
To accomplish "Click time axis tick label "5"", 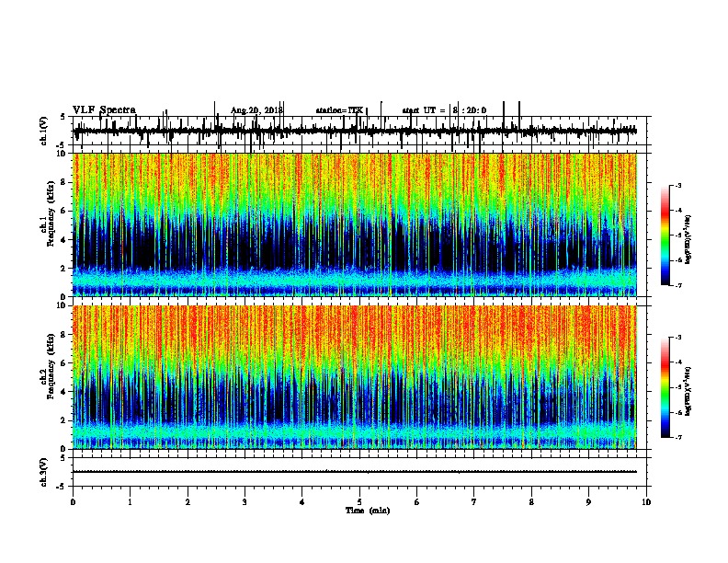I will 359,502.
